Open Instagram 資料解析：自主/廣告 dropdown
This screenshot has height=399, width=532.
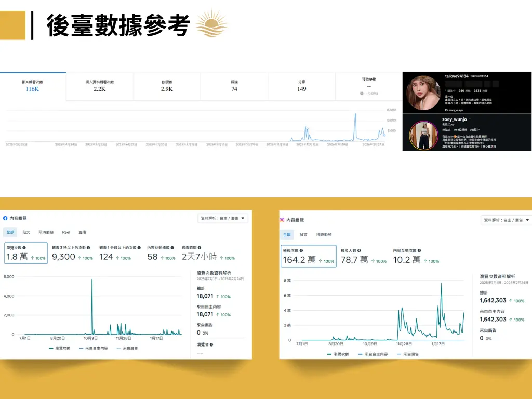506,220
